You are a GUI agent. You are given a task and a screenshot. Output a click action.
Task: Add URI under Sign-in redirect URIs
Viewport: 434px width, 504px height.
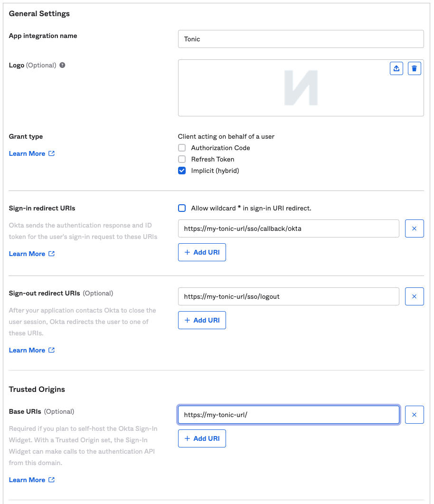coord(202,252)
